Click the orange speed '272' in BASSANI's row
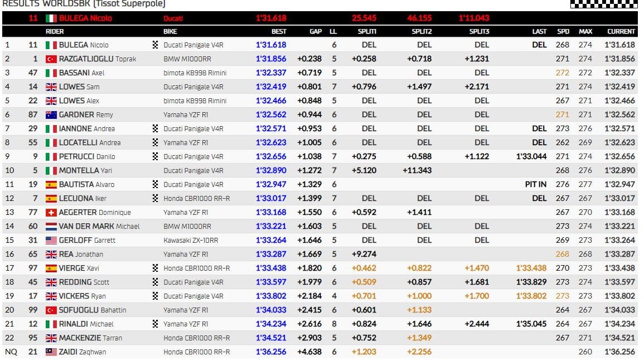The height and width of the screenshot is (360, 644). (x=563, y=73)
